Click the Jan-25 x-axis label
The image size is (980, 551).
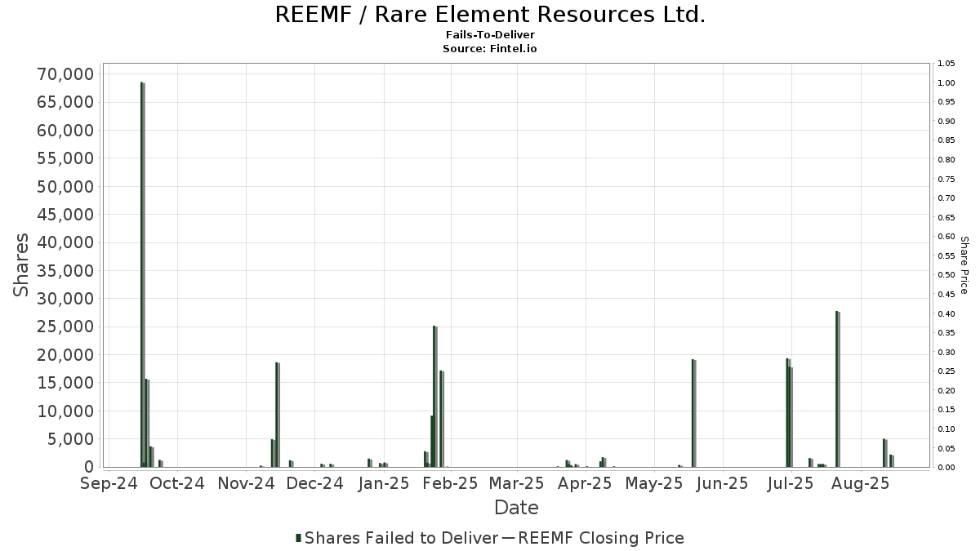tap(382, 484)
